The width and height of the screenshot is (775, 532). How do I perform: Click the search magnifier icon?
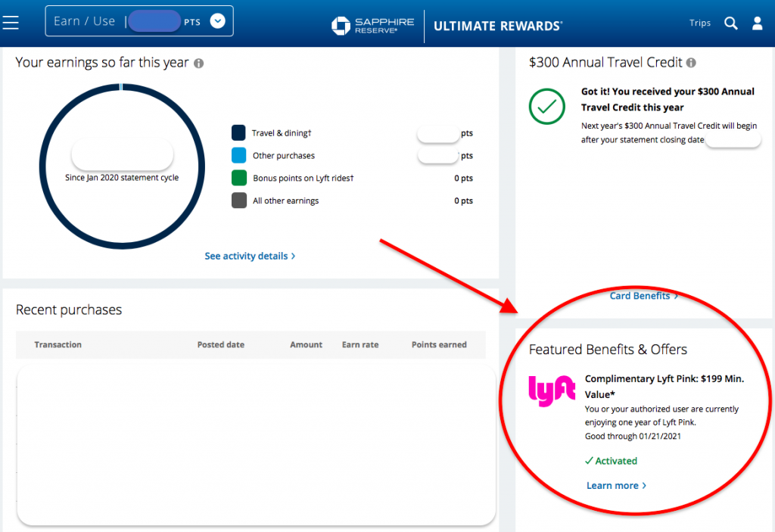coord(731,23)
